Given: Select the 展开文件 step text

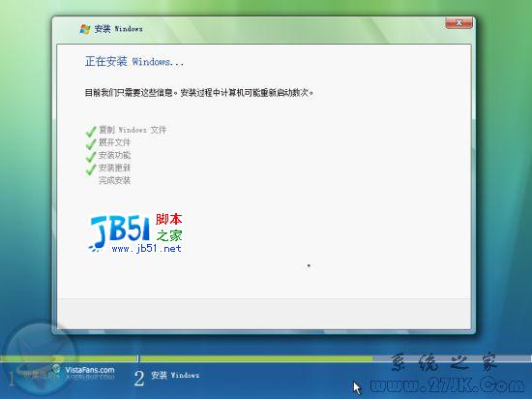Looking at the screenshot, I should [x=114, y=142].
